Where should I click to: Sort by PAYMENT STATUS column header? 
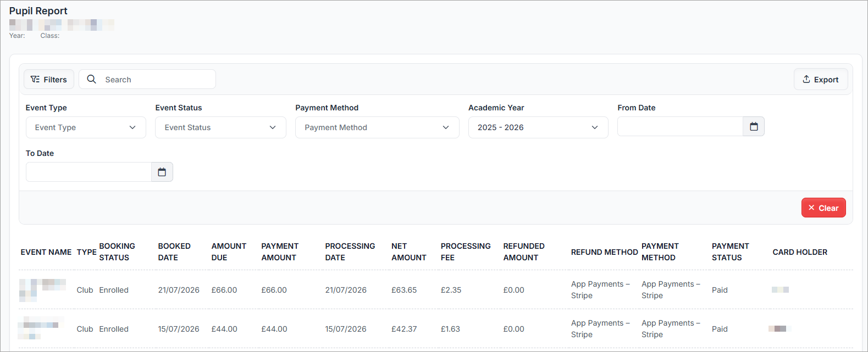point(731,252)
